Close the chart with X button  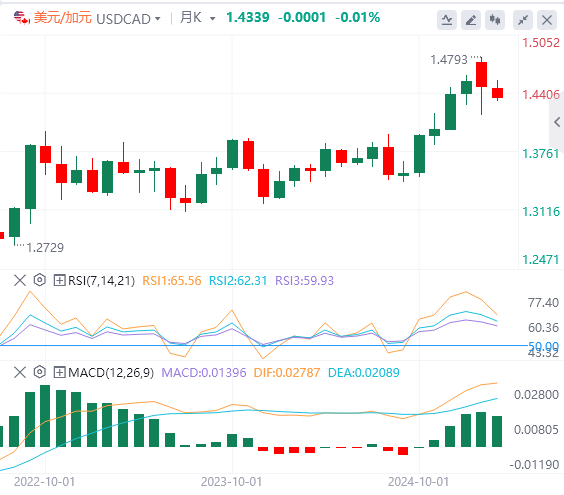pos(547,20)
